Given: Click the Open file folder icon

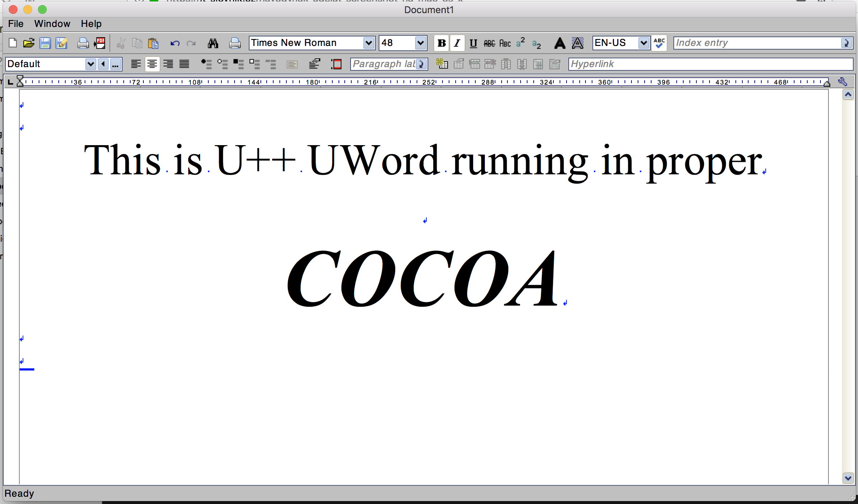Looking at the screenshot, I should [28, 43].
